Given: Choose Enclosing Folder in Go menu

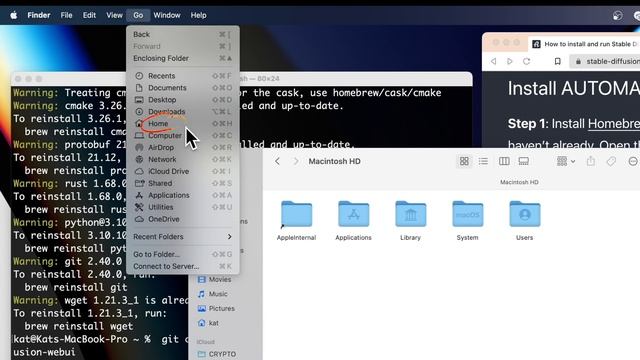Looking at the screenshot, I should pos(182,58).
